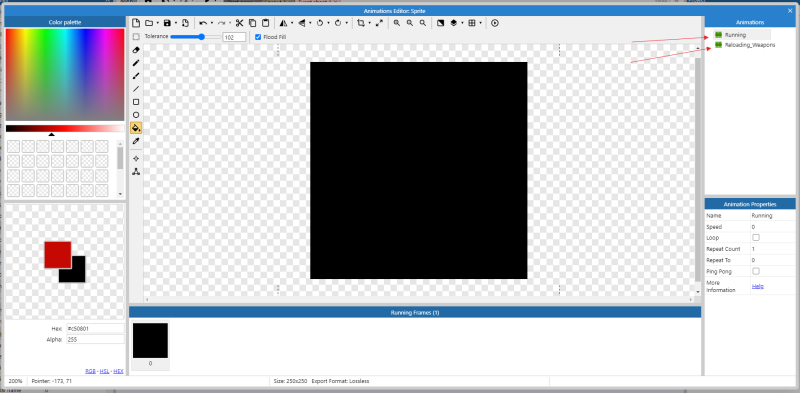800x393 pixels.
Task: Toggle the background contrast icon in toolbar
Action: [x=440, y=23]
